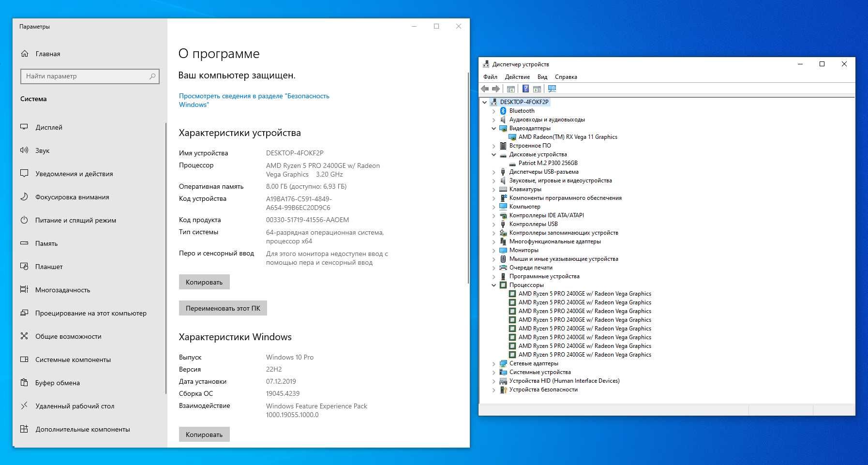Click the Найти параметр search field

90,76
